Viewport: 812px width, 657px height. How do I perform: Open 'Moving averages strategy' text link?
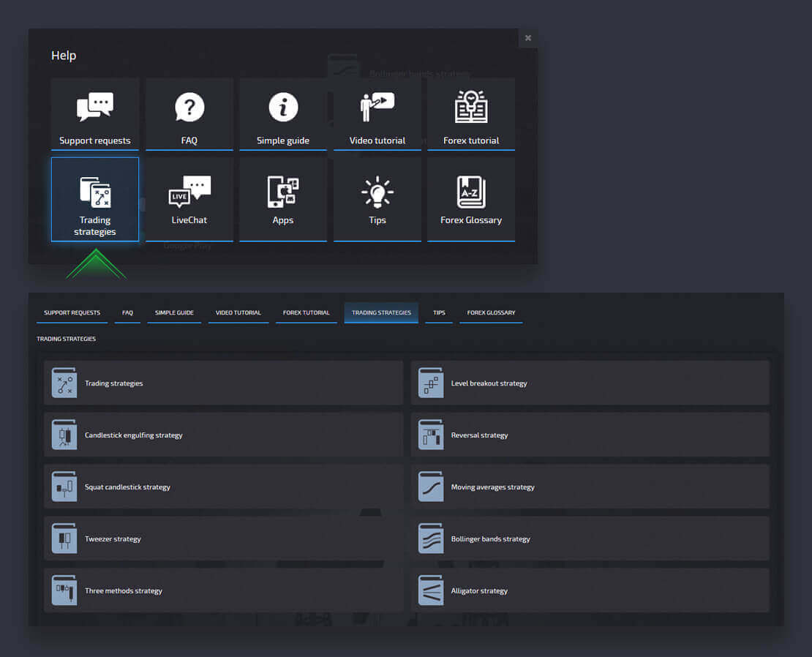(x=492, y=487)
